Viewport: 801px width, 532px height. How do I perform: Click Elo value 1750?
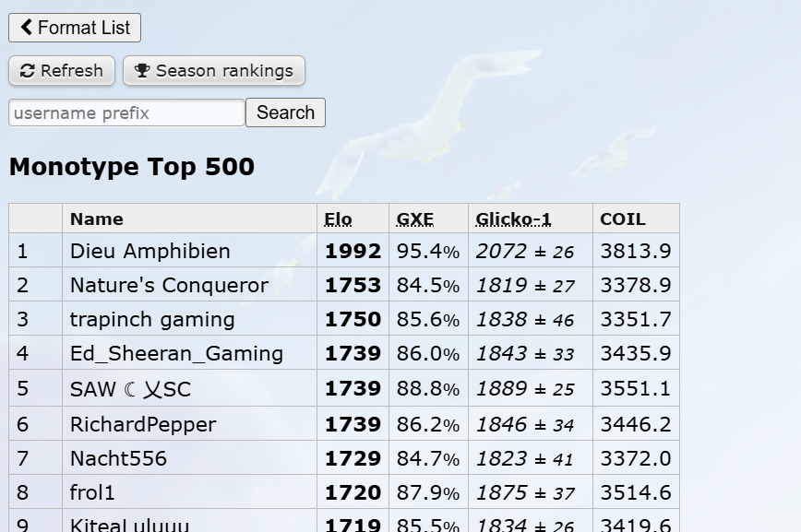tap(353, 320)
